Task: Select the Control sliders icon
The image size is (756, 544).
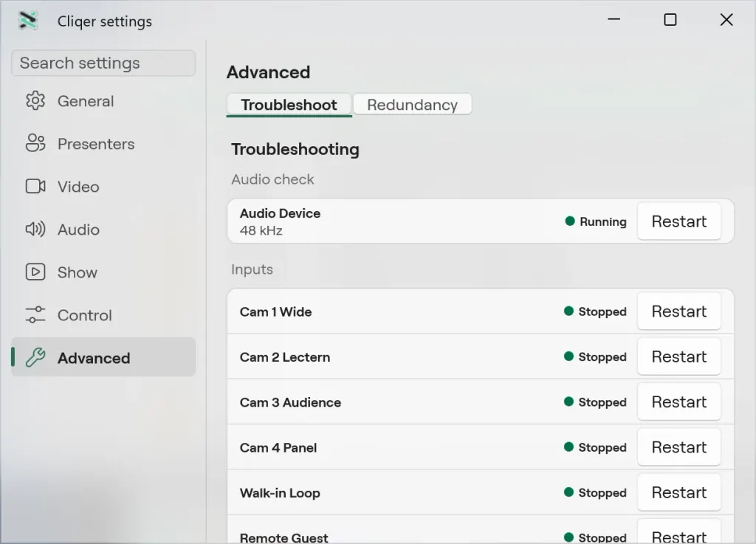Action: pyautogui.click(x=35, y=314)
